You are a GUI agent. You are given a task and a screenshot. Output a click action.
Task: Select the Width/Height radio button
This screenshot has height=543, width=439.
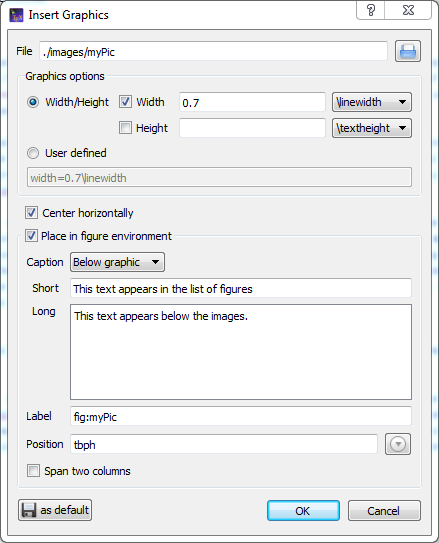[33, 102]
